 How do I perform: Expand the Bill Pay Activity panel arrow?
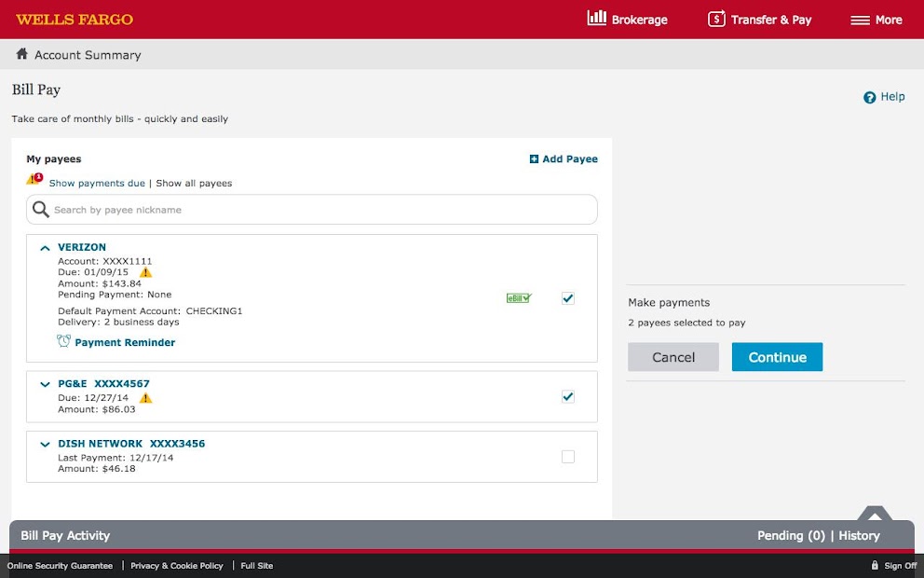875,515
